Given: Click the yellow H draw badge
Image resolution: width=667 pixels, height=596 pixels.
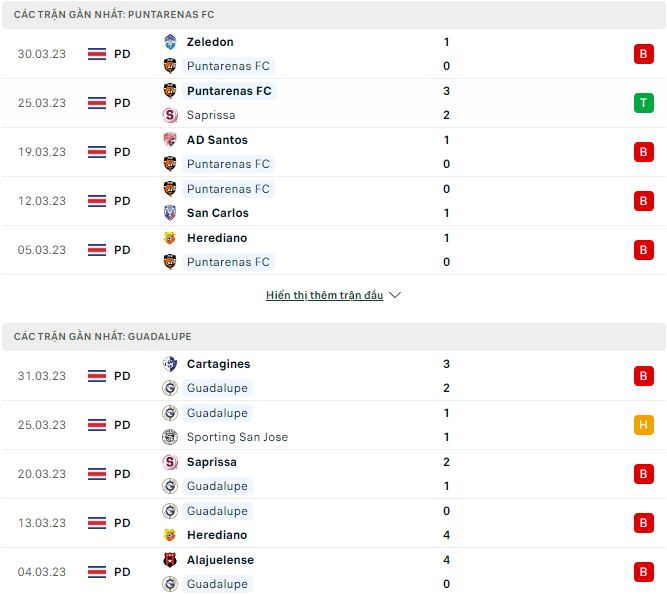Looking at the screenshot, I should [644, 425].
